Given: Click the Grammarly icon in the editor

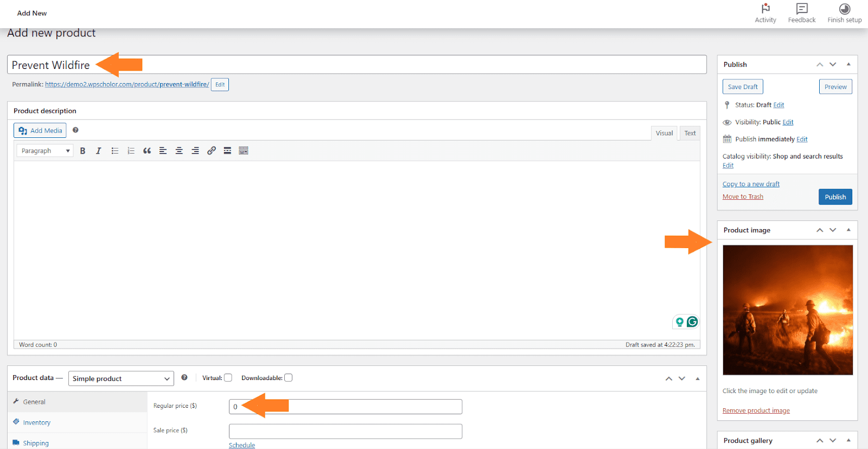Looking at the screenshot, I should [x=692, y=322].
